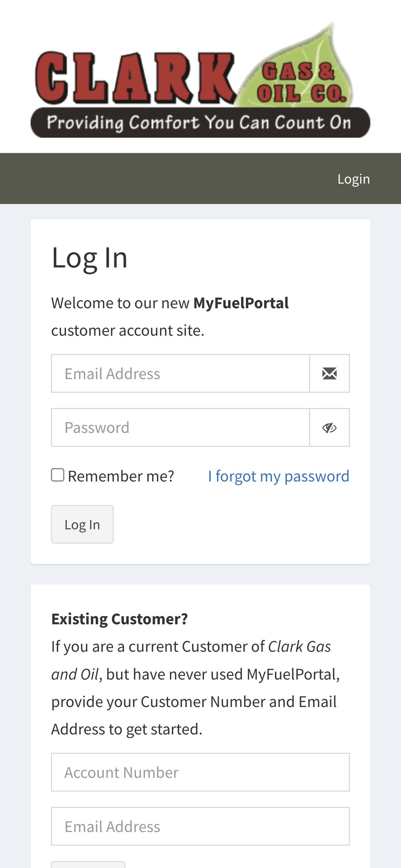This screenshot has width=401, height=868.
Task: Click the envelope icon beside Email Address
Action: 329,374
